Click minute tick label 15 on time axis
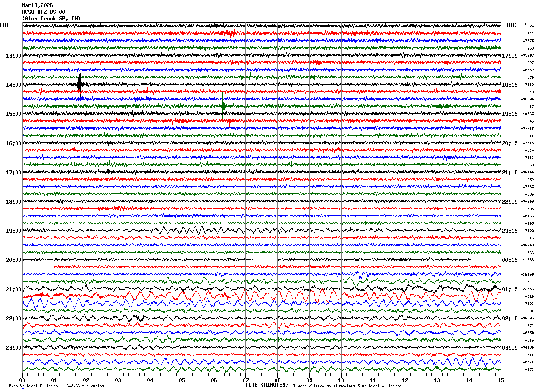 click(x=501, y=380)
